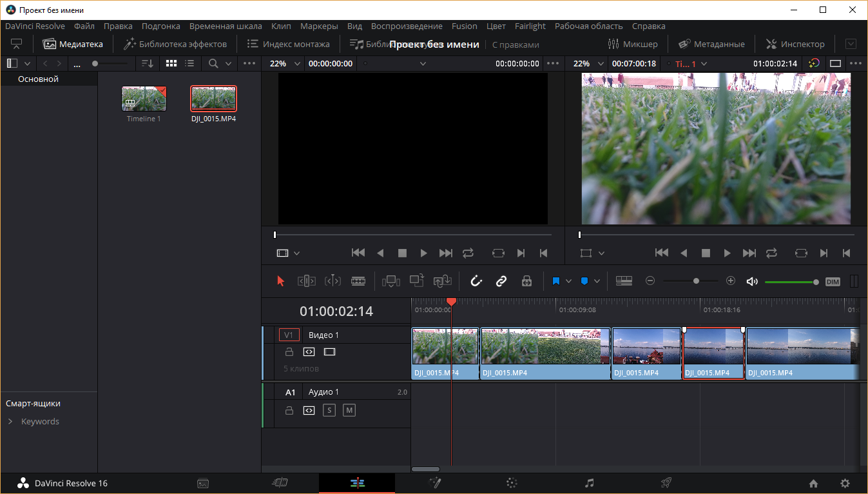The width and height of the screenshot is (868, 494).
Task: Expand Keywords smart bin
Action: click(x=10, y=421)
